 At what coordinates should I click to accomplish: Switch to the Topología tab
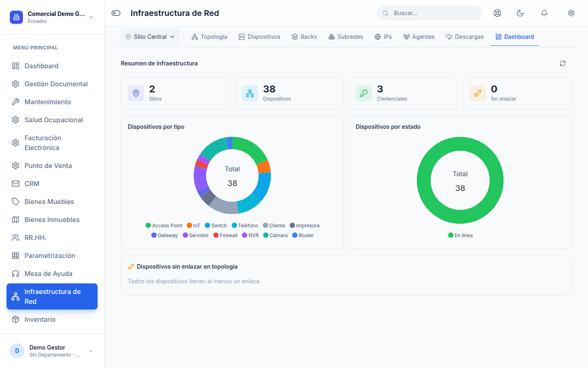[x=209, y=37]
